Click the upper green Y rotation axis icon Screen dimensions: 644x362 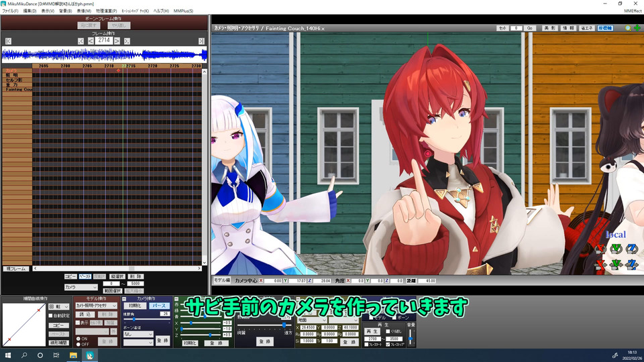click(616, 249)
